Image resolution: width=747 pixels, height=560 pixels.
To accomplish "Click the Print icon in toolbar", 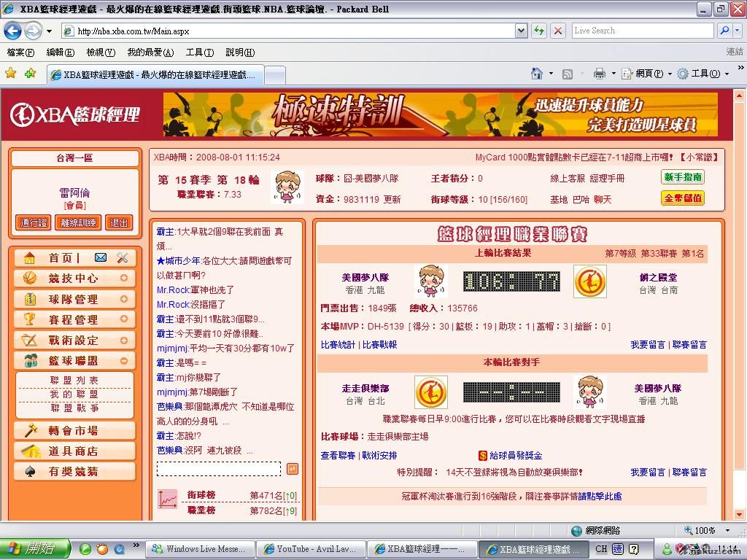I will [x=600, y=74].
